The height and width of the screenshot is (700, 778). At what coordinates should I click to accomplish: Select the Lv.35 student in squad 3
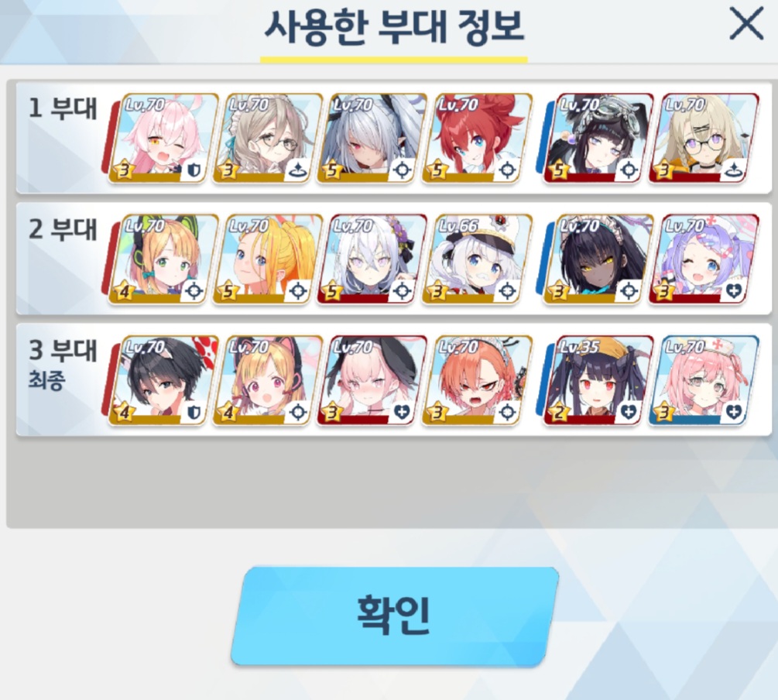pos(598,379)
